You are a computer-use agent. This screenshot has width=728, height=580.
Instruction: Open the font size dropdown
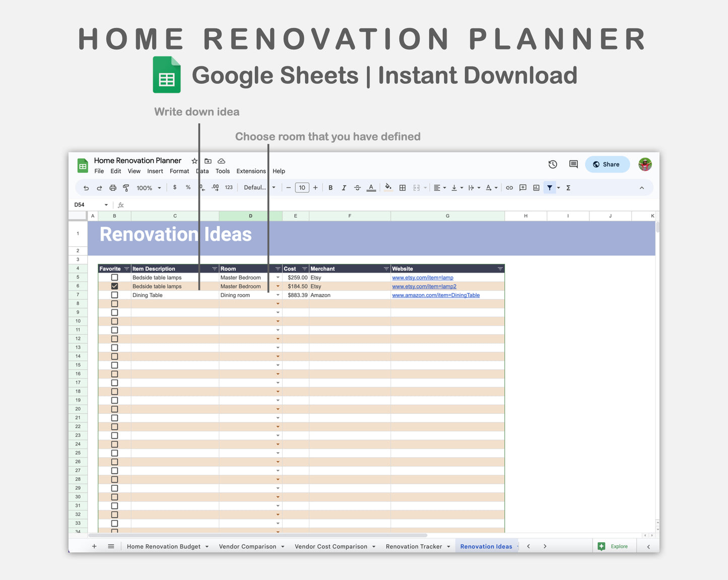(x=302, y=187)
